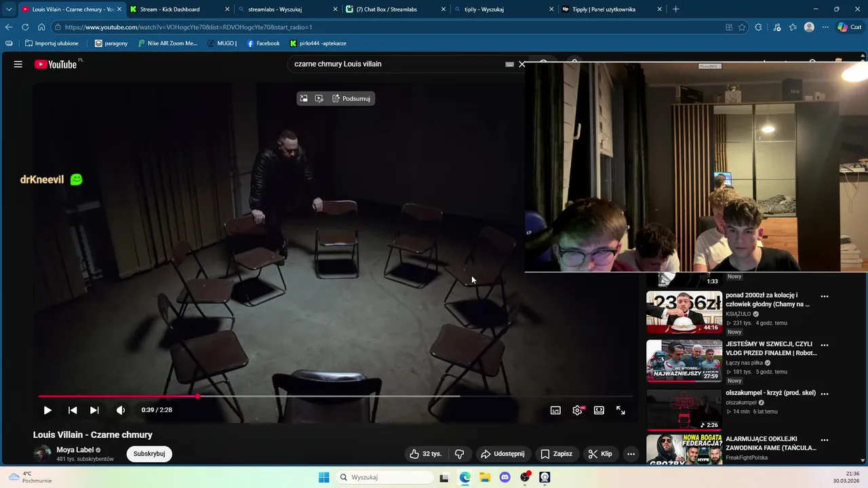This screenshot has height=488, width=868.
Task: Clear the YouTube search box text
Action: (521, 64)
